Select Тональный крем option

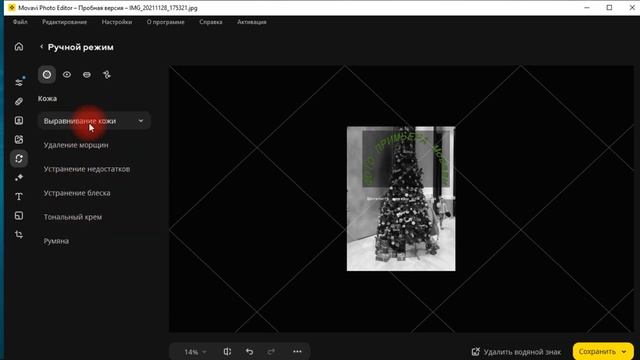point(73,217)
